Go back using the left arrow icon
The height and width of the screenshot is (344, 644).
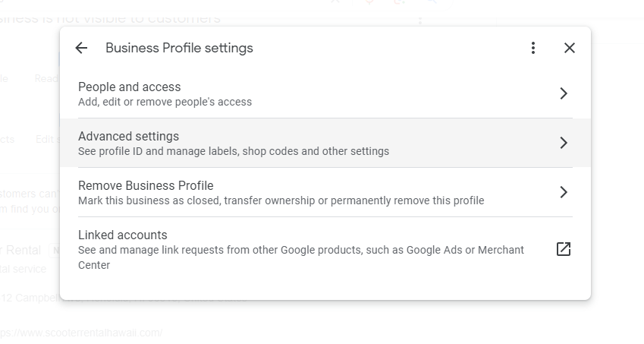pyautogui.click(x=81, y=48)
